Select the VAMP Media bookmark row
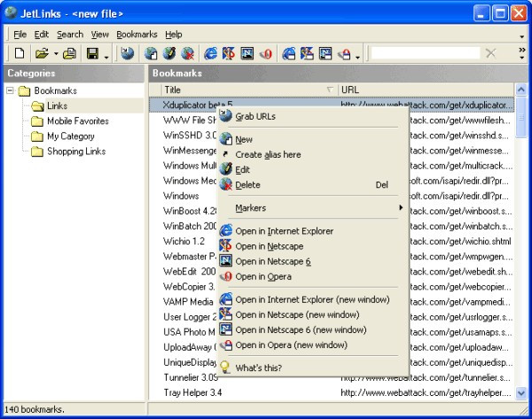This screenshot has width=532, height=419. [332, 302]
